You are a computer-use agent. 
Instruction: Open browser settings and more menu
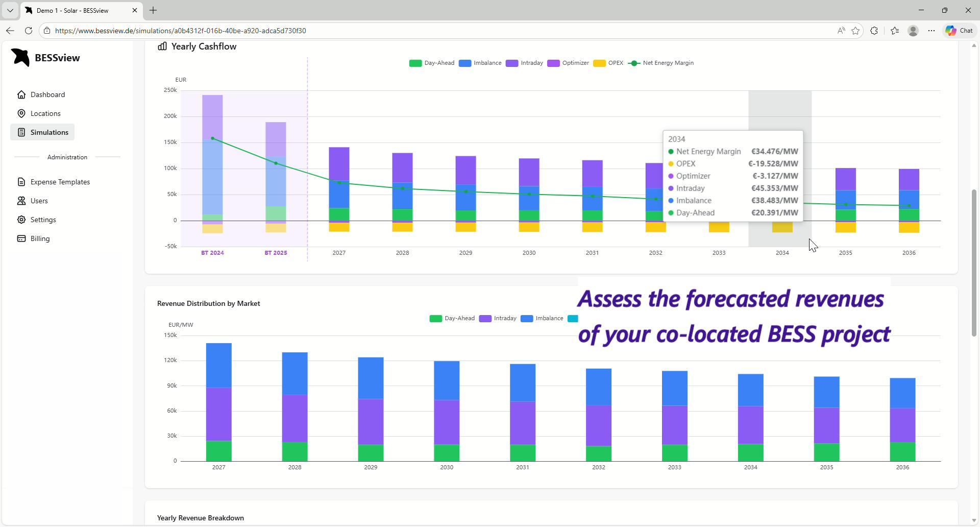(x=932, y=31)
